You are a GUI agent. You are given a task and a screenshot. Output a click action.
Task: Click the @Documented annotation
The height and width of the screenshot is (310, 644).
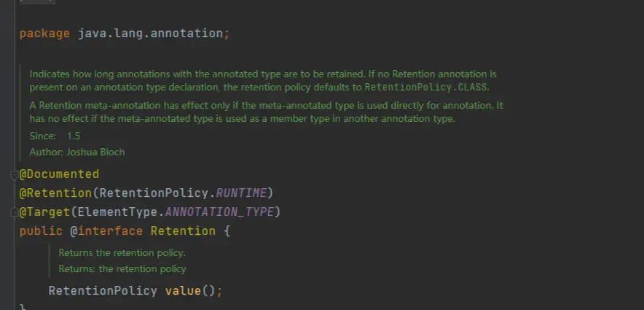[59, 174]
